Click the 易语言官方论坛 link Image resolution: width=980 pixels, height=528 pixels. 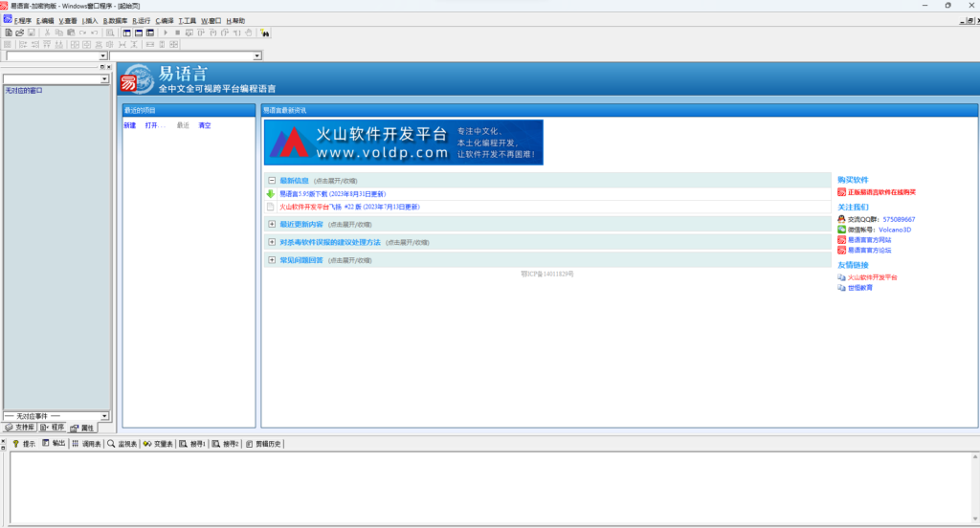869,250
